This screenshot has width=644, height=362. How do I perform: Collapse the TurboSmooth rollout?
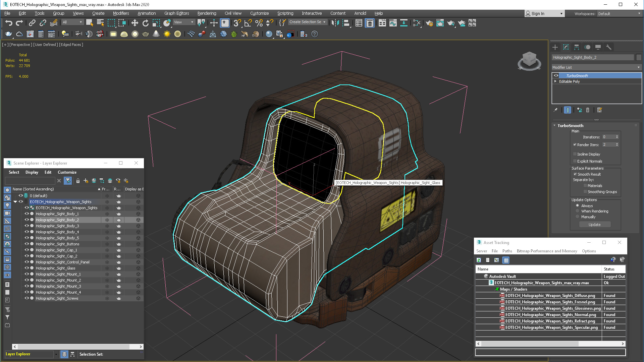554,126
